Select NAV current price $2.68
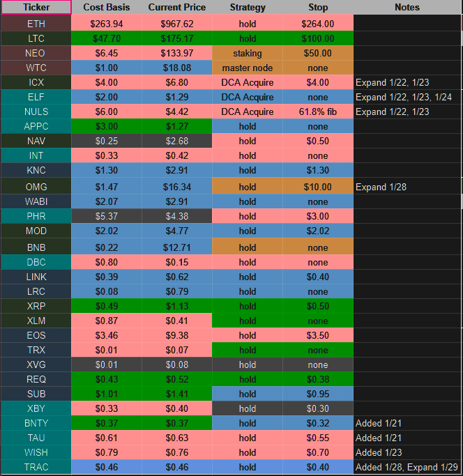 click(x=177, y=141)
